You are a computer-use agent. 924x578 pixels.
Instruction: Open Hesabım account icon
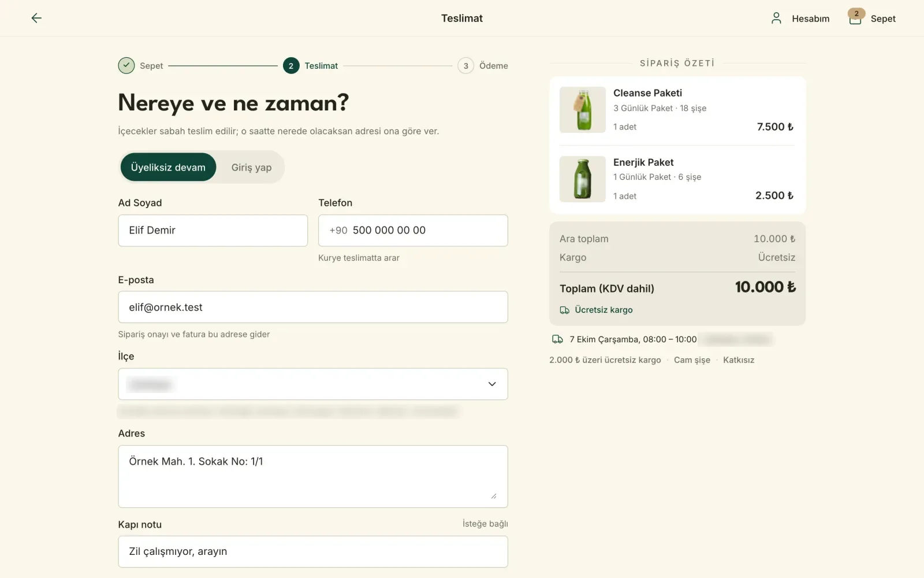coord(776,18)
